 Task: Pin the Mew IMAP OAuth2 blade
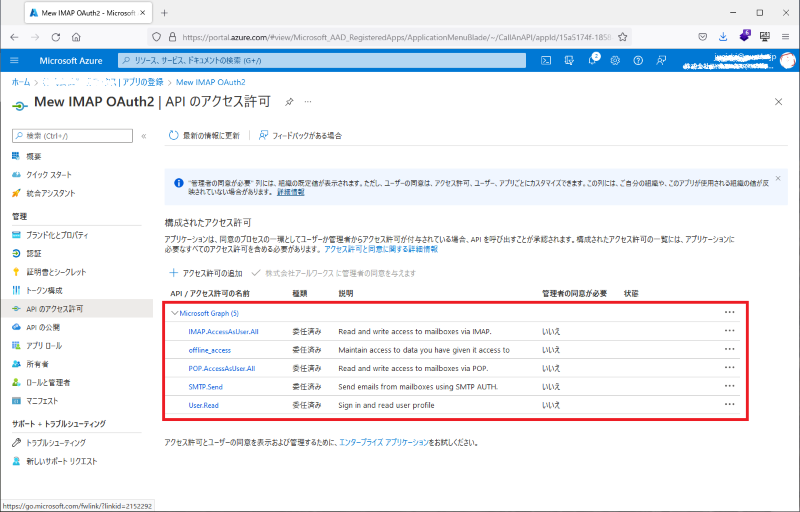[x=289, y=101]
